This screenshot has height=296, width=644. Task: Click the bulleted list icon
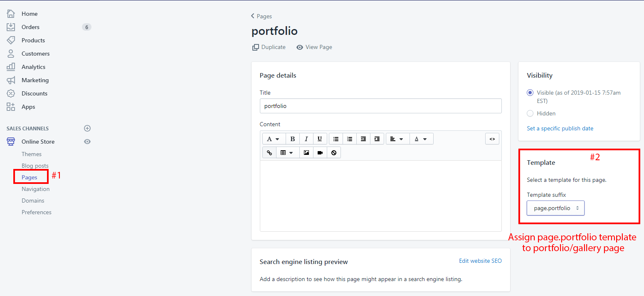336,139
